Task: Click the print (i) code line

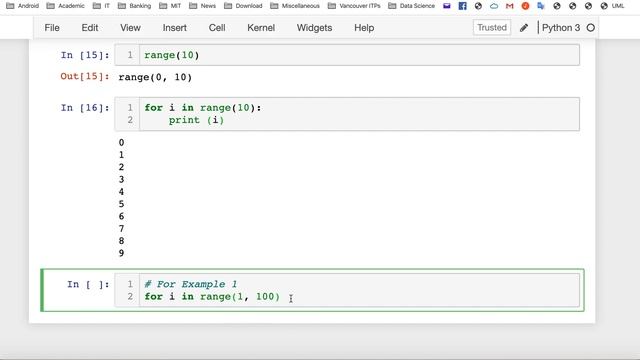Action: tap(196, 120)
